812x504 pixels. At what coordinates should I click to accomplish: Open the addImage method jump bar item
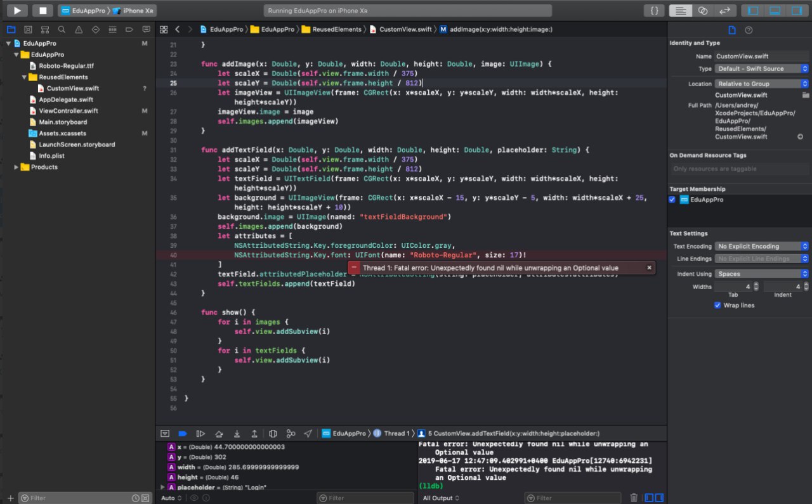point(495,29)
